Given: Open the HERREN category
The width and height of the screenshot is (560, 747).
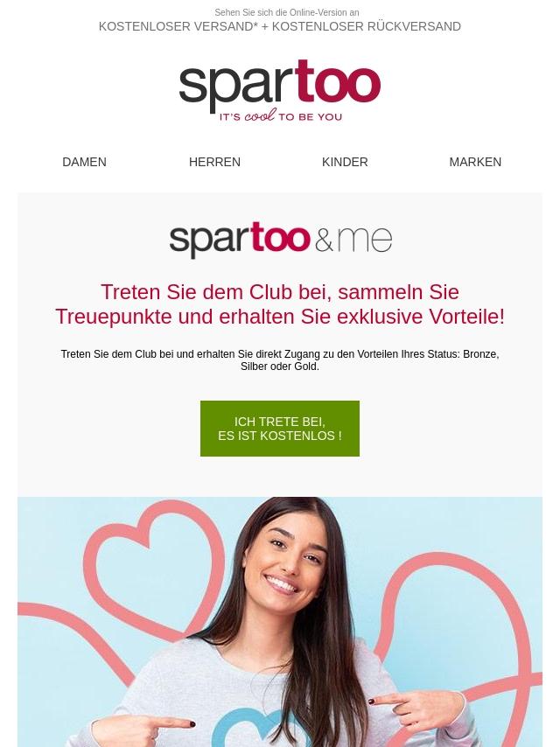Looking at the screenshot, I should pos(214,162).
